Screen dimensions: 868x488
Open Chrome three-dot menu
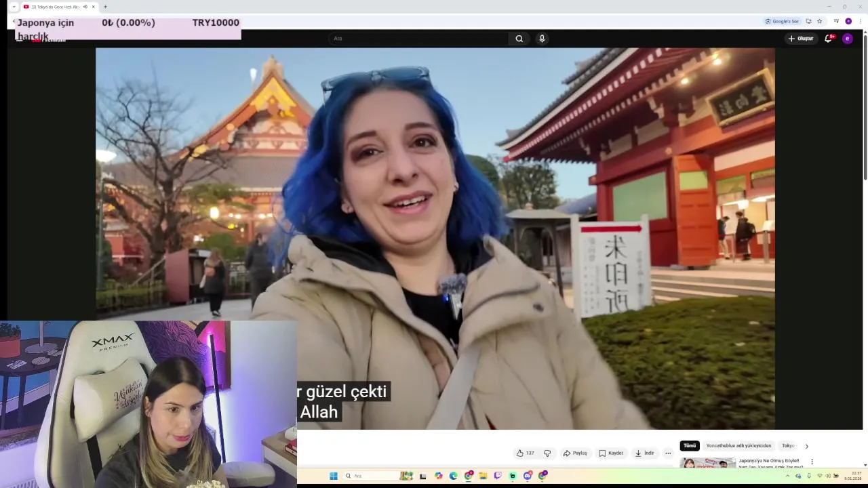[x=861, y=21]
